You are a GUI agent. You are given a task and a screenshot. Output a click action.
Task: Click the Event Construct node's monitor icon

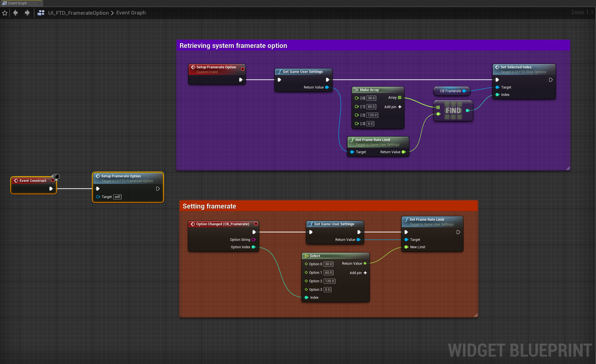tap(56, 177)
